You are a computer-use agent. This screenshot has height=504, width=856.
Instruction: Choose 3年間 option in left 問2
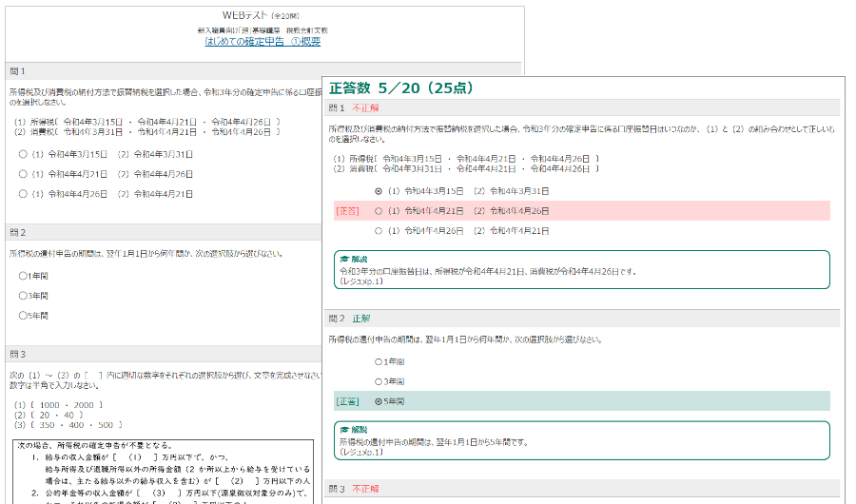tap(23, 296)
